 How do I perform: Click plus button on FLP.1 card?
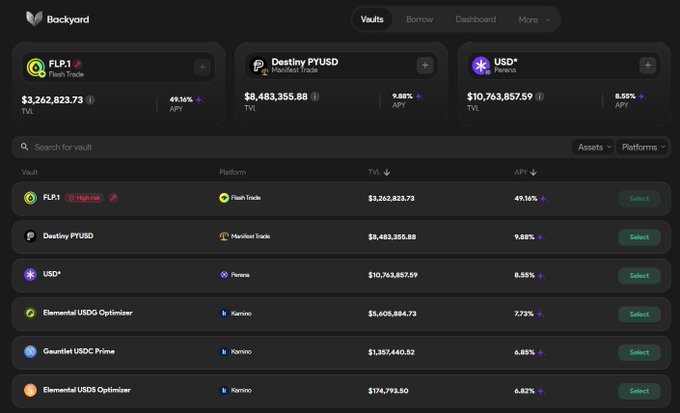[x=202, y=67]
